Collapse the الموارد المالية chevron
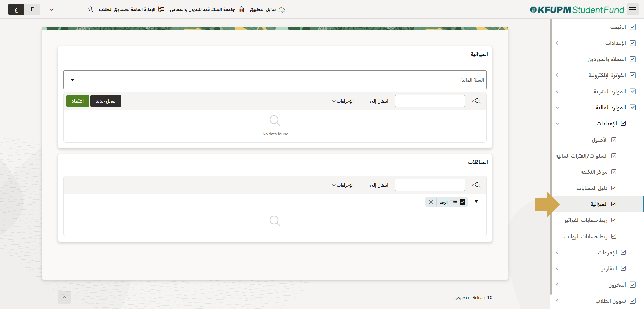 click(557, 107)
